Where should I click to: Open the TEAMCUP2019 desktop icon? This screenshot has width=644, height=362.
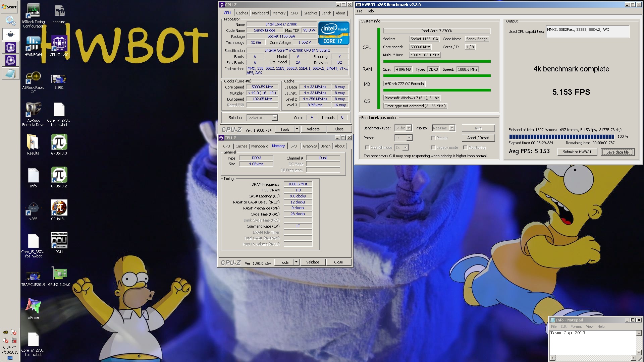click(x=33, y=278)
